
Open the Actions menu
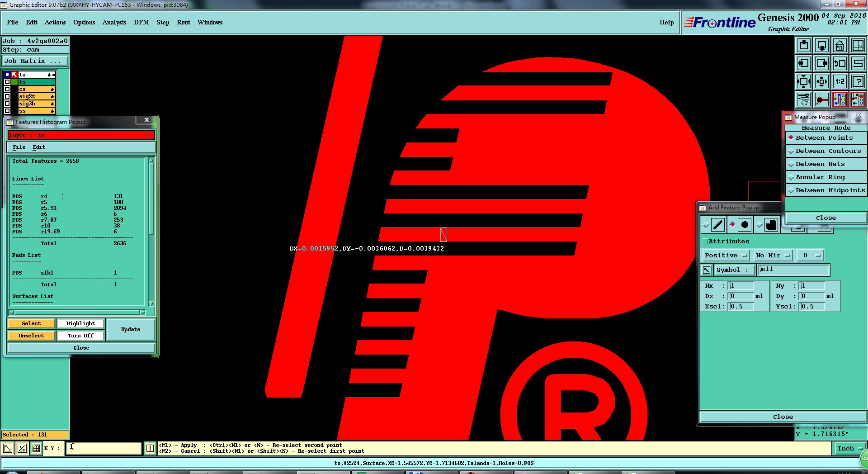click(55, 23)
